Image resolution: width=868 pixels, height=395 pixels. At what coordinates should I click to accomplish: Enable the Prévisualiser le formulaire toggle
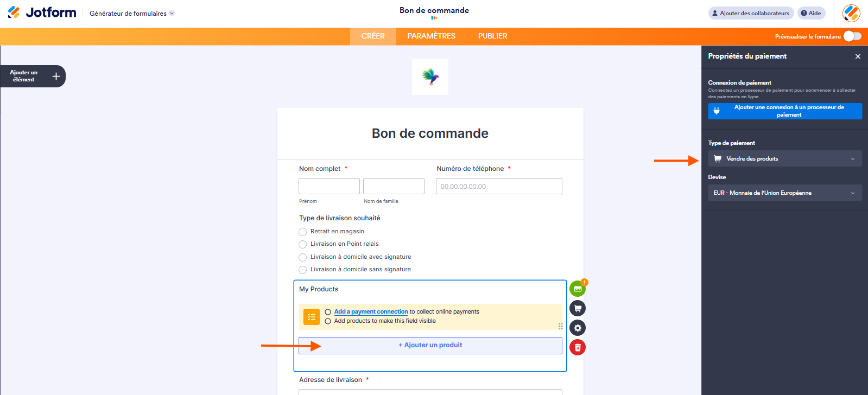click(852, 36)
